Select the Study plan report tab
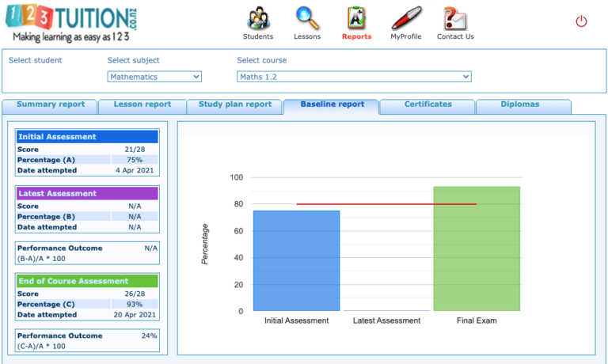Image resolution: width=608 pixels, height=364 pixels. pos(234,106)
